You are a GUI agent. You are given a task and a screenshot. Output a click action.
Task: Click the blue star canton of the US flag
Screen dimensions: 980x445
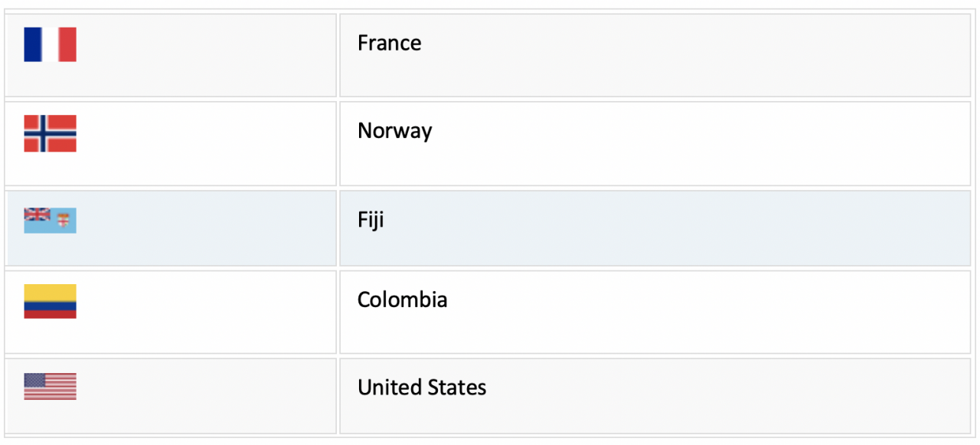(x=34, y=380)
